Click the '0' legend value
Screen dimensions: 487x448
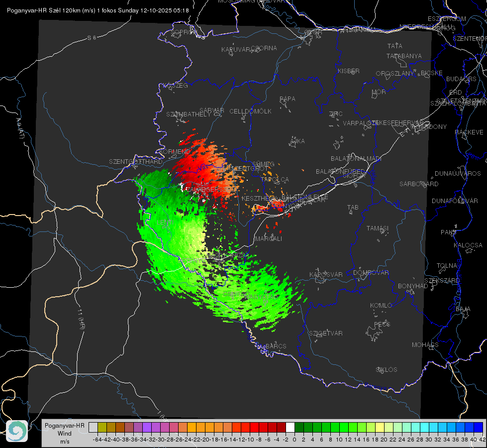[x=294, y=440]
